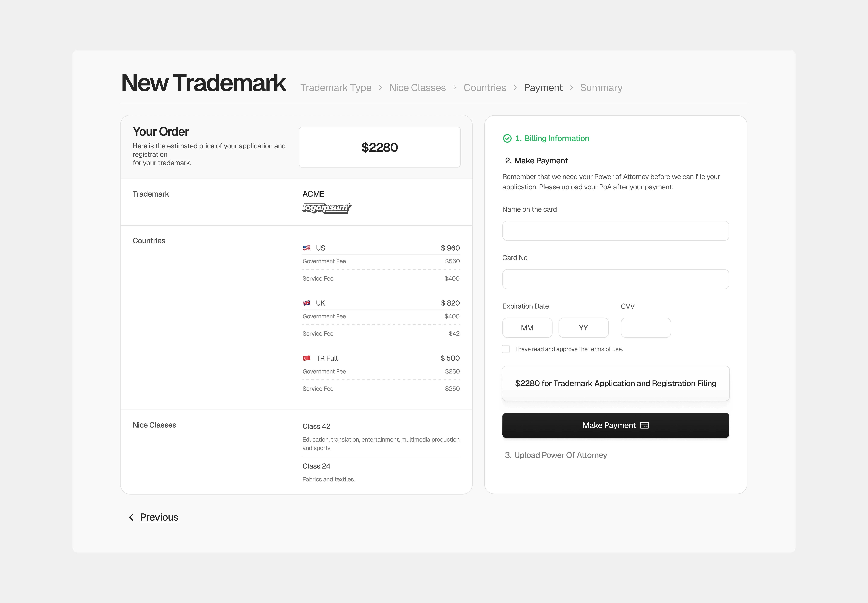Click the MM expiration month field
The width and height of the screenshot is (868, 603).
[x=527, y=328]
